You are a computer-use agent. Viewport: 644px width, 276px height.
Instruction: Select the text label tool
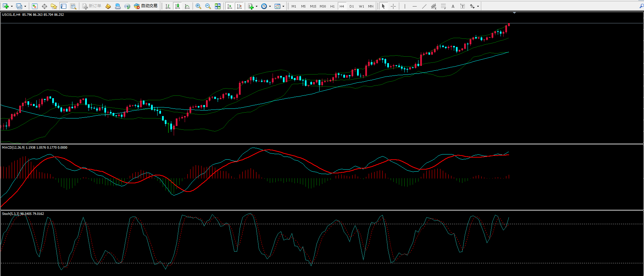[453, 6]
